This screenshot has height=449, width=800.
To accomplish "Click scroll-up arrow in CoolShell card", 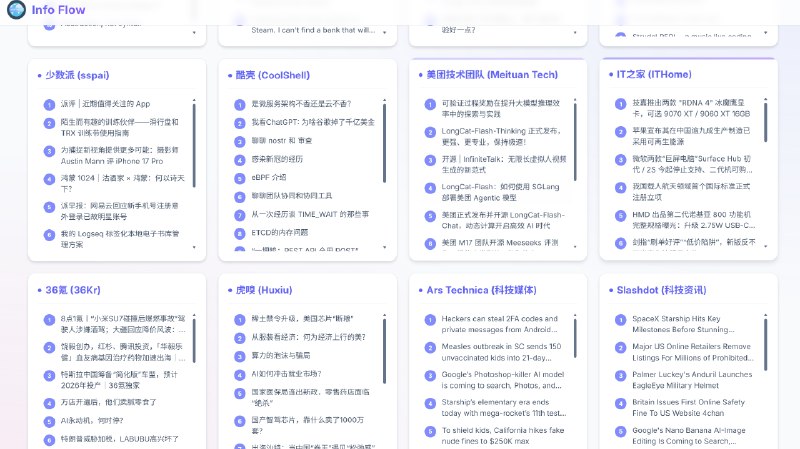I will [384, 100].
